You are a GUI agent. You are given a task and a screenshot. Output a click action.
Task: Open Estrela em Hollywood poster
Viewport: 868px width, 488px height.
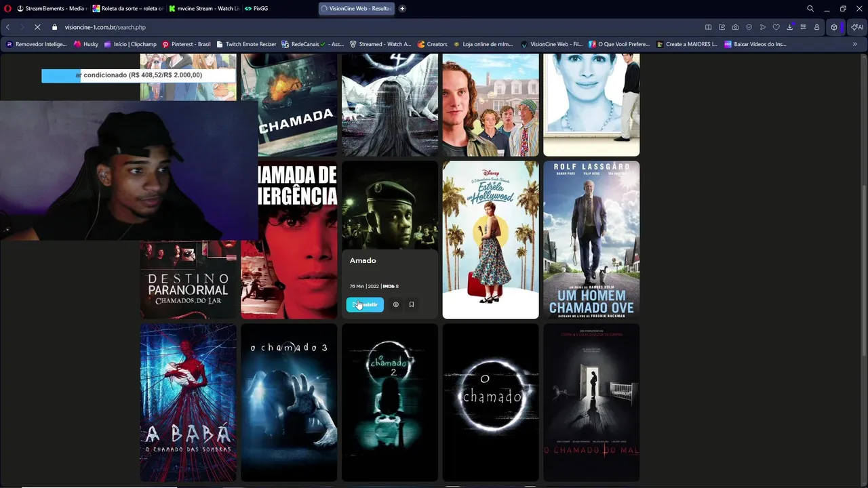tap(490, 240)
